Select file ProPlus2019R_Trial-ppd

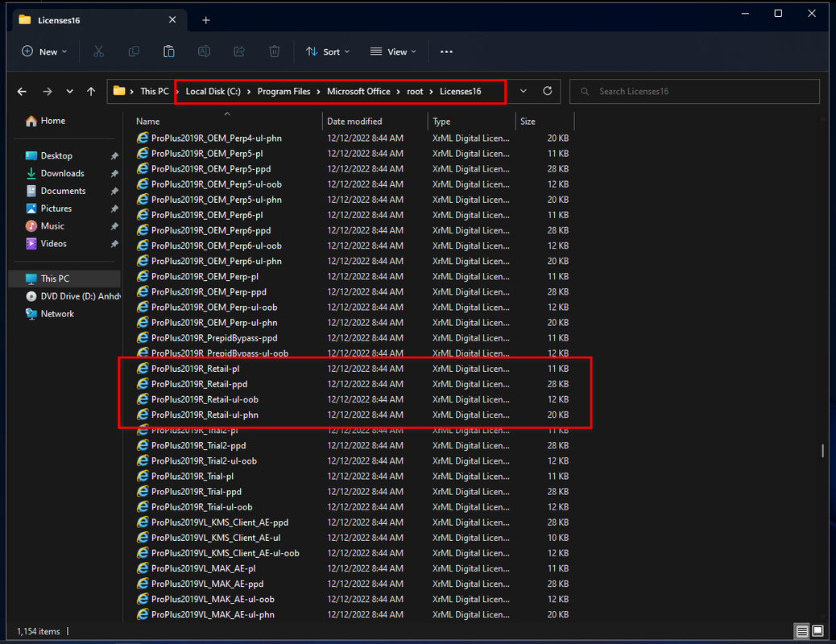(352, 492)
